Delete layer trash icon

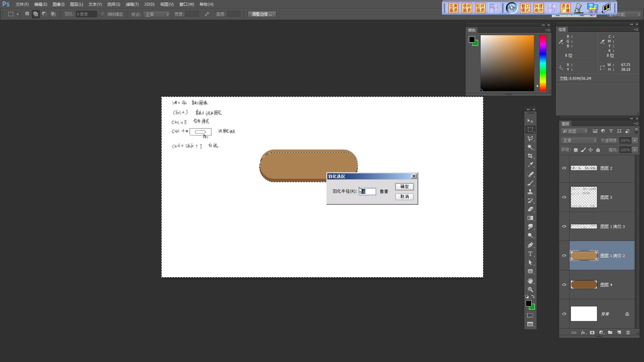pos(628,333)
